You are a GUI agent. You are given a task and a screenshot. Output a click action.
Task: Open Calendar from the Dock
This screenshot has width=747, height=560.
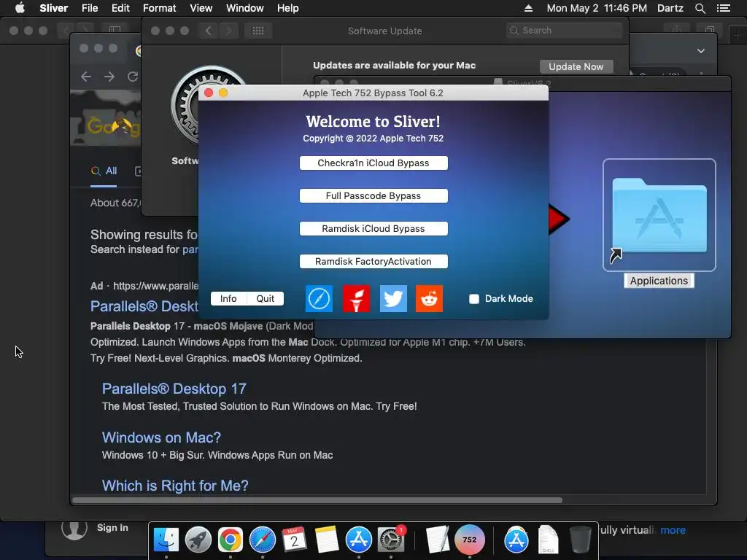295,540
